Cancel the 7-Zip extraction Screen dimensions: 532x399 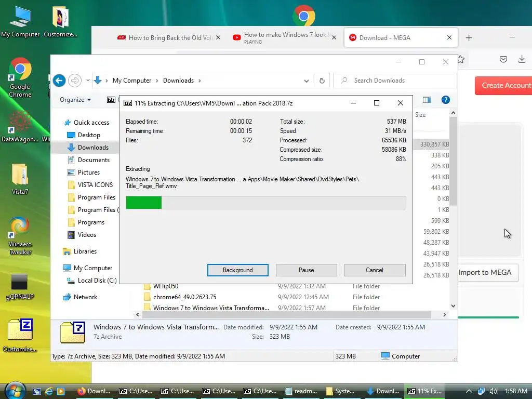pyautogui.click(x=375, y=270)
